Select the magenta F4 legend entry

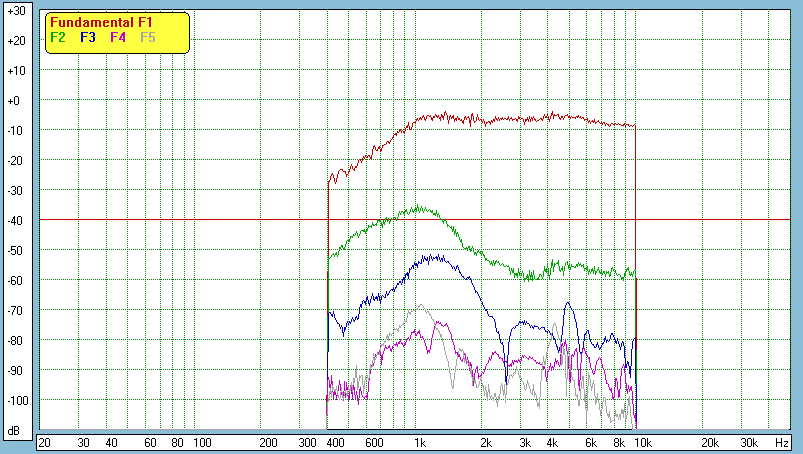[x=118, y=37]
